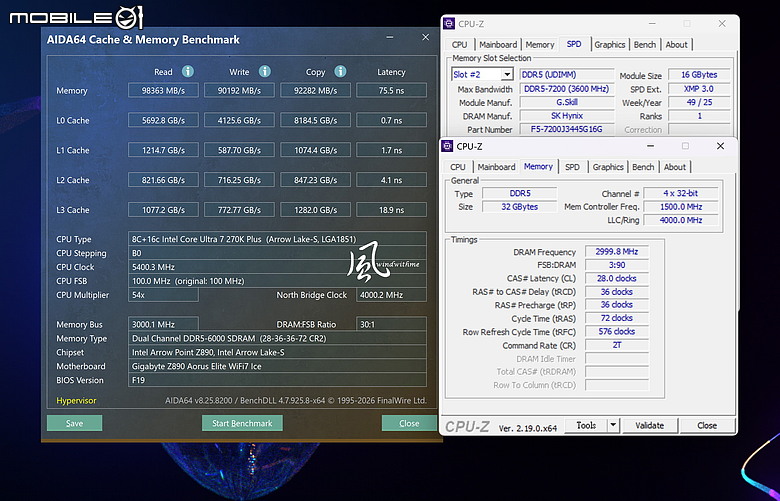Click the Close button in CPU-Z footer
The height and width of the screenshot is (501, 780).
707,425
